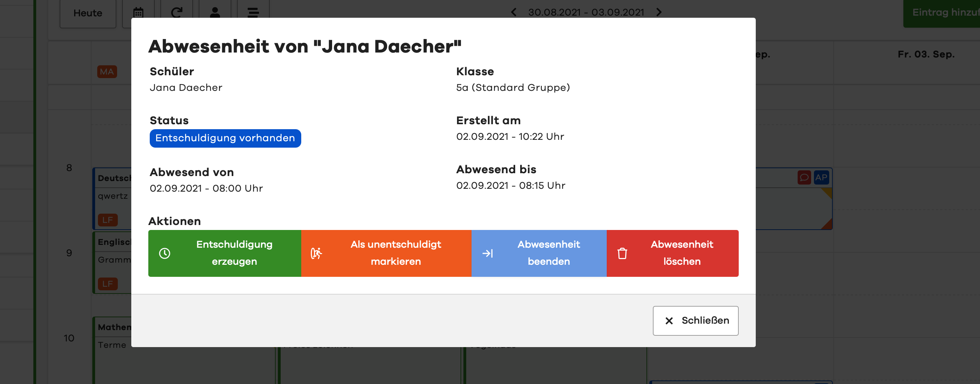Click the Entschuldigung vorhanden status badge
The height and width of the screenshot is (384, 980).
[225, 138]
